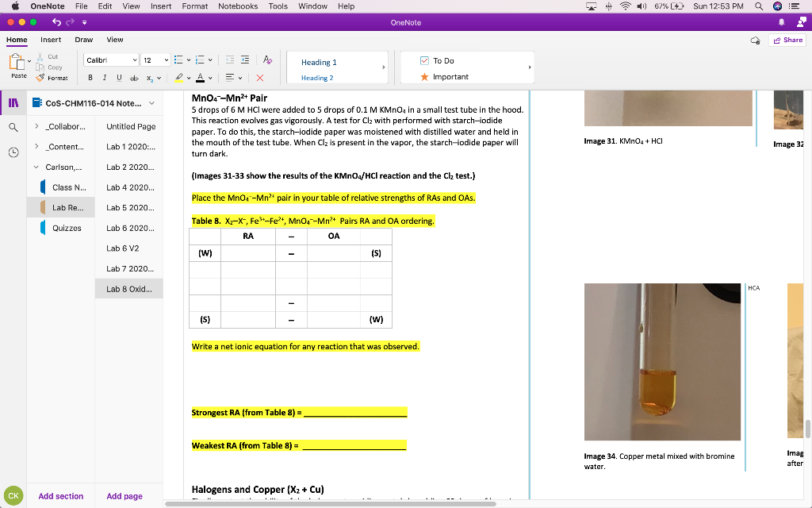Image resolution: width=812 pixels, height=508 pixels.
Task: Apply the Heading 2 style
Action: point(317,78)
